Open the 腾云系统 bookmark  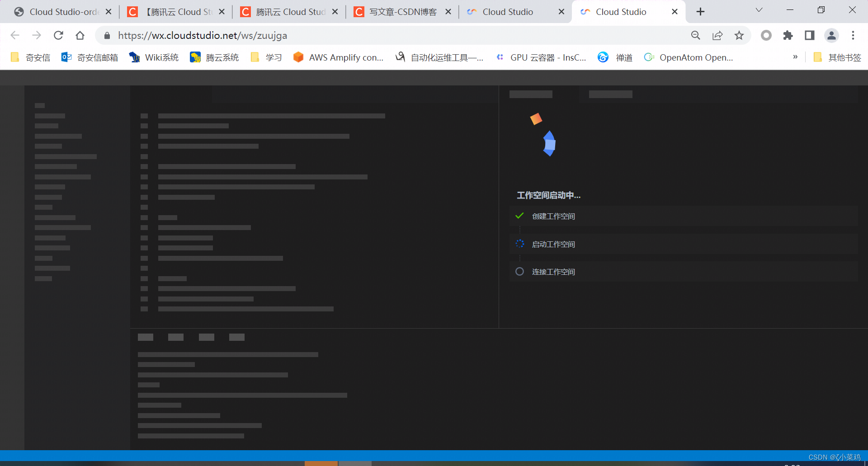214,57
